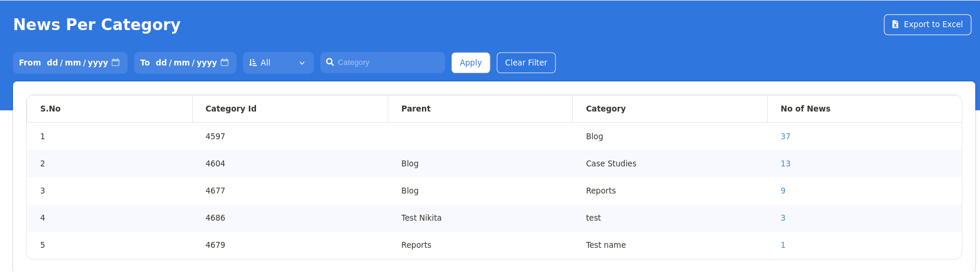
Task: Click the sort icon in All dropdown
Action: coord(253,63)
